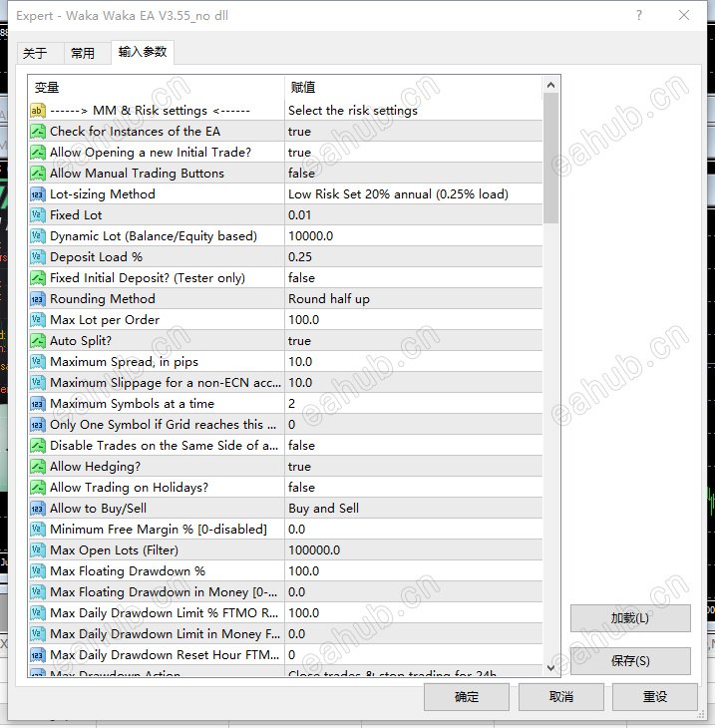Click the icon beside Allow to Buy/Sell
715x728 pixels.
coord(38,509)
